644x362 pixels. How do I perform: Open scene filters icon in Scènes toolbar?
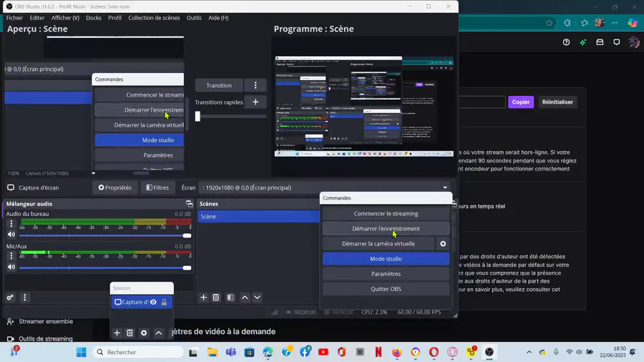coord(230,297)
